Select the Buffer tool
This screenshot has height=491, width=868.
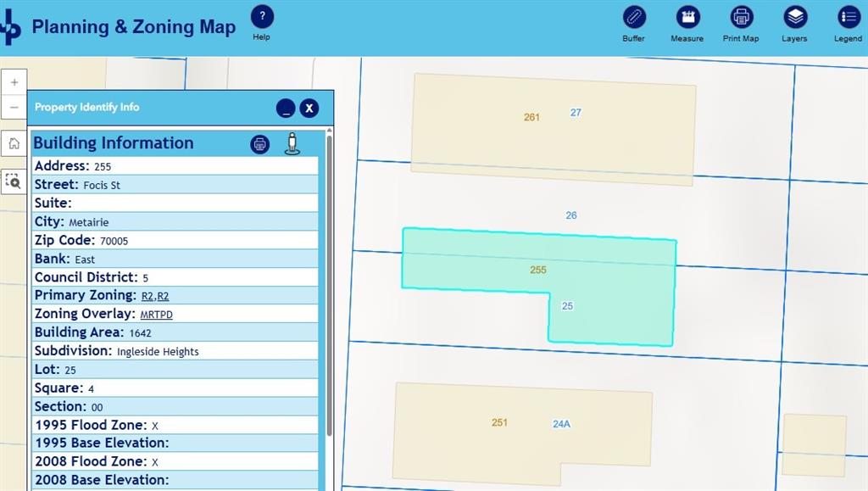[x=633, y=18]
